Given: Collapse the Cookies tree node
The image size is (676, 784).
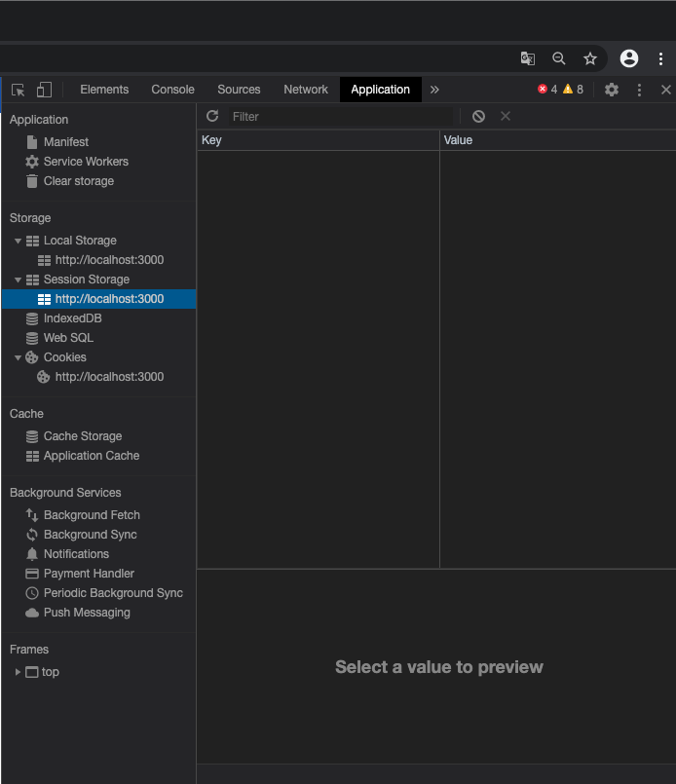Looking at the screenshot, I should click(x=18, y=357).
